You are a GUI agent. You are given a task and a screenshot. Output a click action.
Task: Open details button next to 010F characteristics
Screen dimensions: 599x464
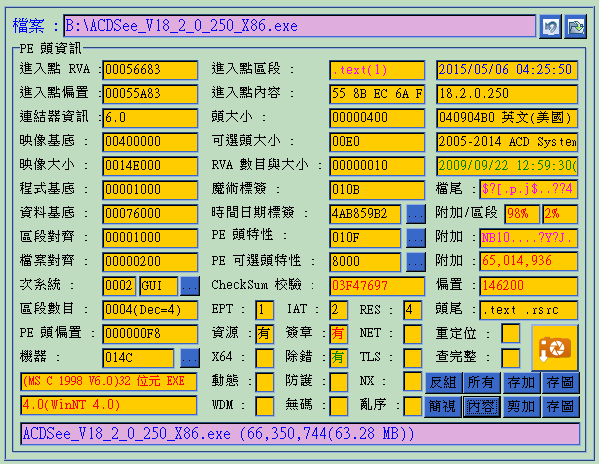[x=416, y=238]
